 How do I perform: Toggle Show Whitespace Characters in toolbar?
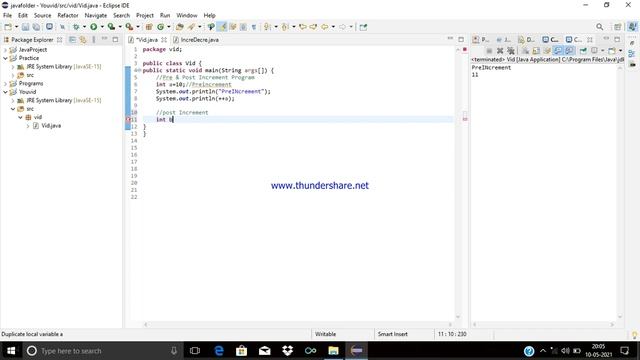[254, 27]
